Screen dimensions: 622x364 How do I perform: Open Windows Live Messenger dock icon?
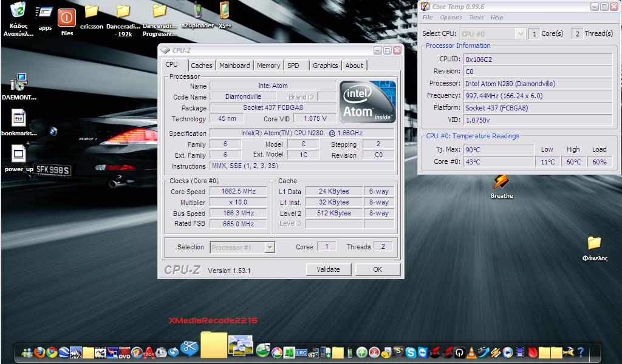(27, 353)
